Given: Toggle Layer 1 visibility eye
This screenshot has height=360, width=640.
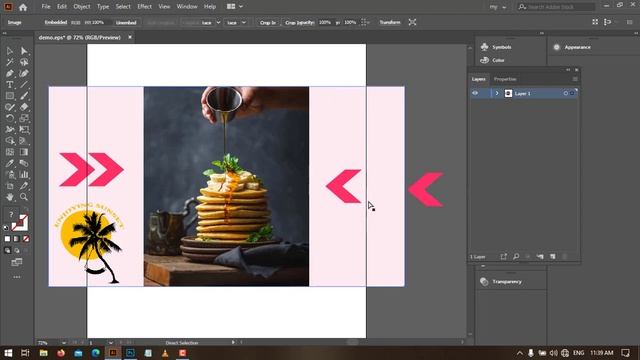Looking at the screenshot, I should tap(475, 93).
